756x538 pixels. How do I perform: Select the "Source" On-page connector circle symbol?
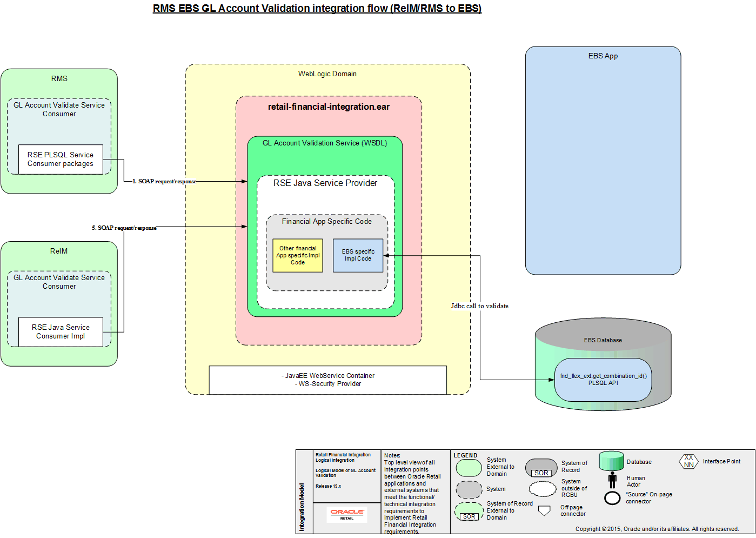612,497
